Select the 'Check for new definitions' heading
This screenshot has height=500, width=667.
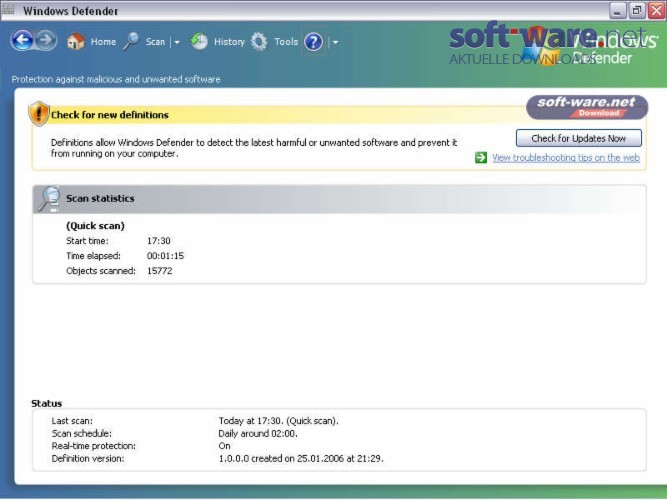(110, 115)
